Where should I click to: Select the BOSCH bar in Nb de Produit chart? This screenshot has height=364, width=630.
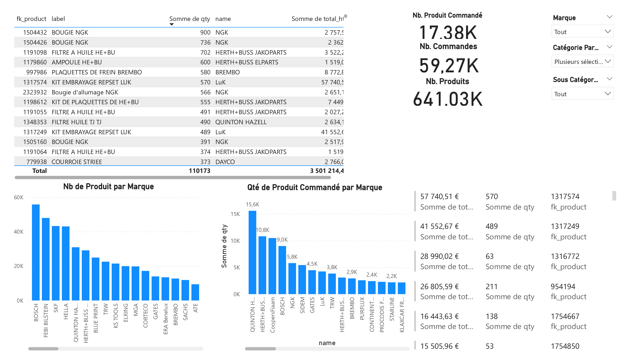(x=36, y=252)
